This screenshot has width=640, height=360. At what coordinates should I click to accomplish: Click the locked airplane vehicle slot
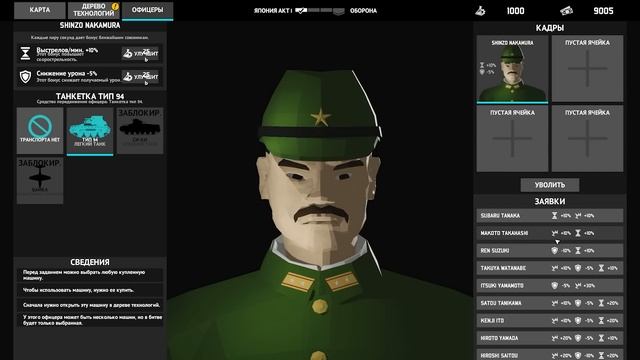[x=40, y=180]
